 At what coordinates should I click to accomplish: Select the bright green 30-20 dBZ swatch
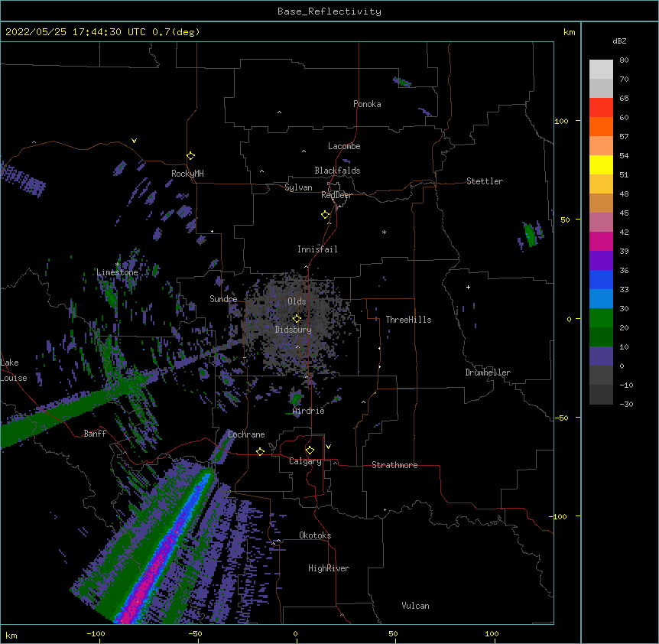(601, 318)
